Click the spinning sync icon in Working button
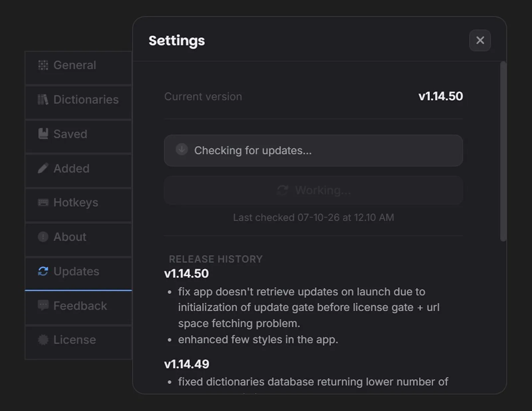The height and width of the screenshot is (411, 532). click(x=282, y=190)
